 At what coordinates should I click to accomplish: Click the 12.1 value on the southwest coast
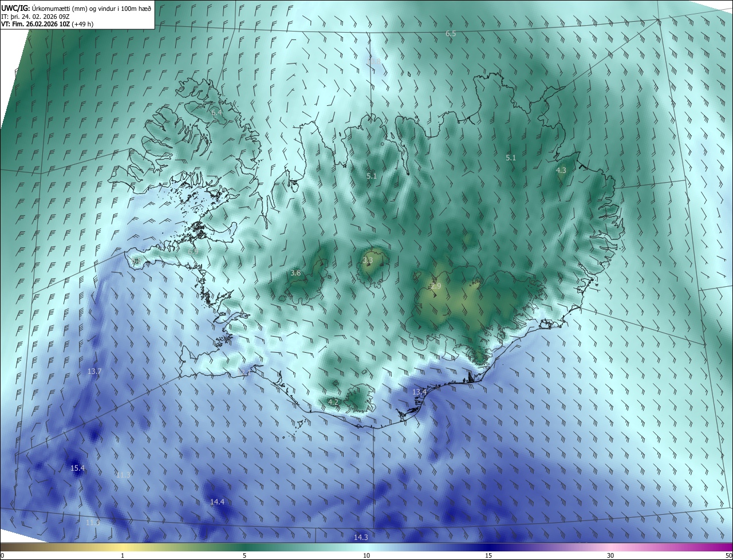245,372
